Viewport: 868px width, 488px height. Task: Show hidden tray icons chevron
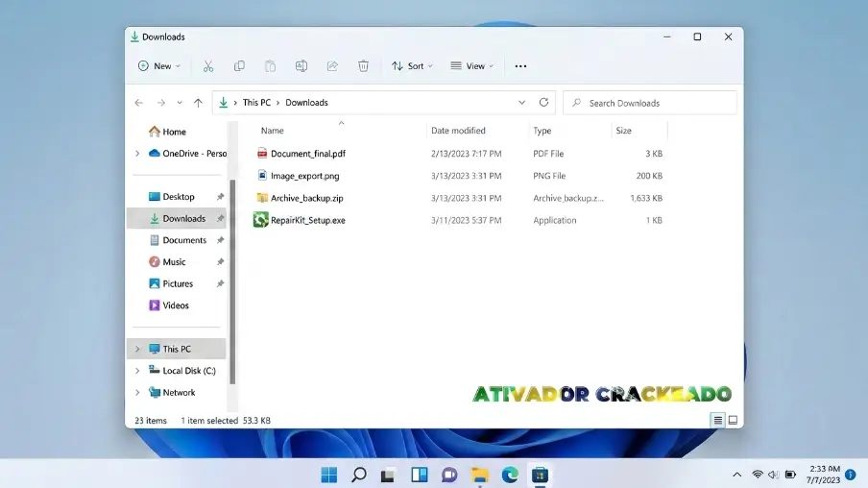(x=736, y=475)
